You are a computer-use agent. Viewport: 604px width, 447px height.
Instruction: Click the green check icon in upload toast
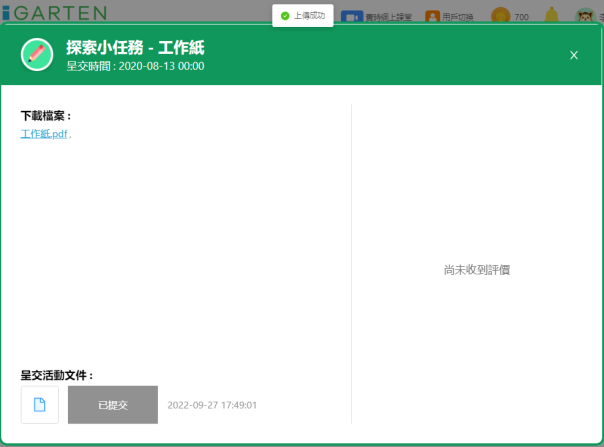285,16
